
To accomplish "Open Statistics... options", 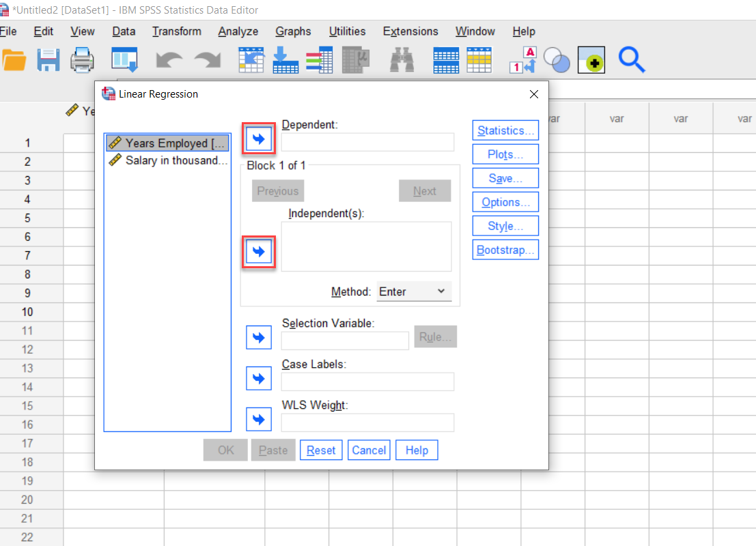I will coord(505,130).
